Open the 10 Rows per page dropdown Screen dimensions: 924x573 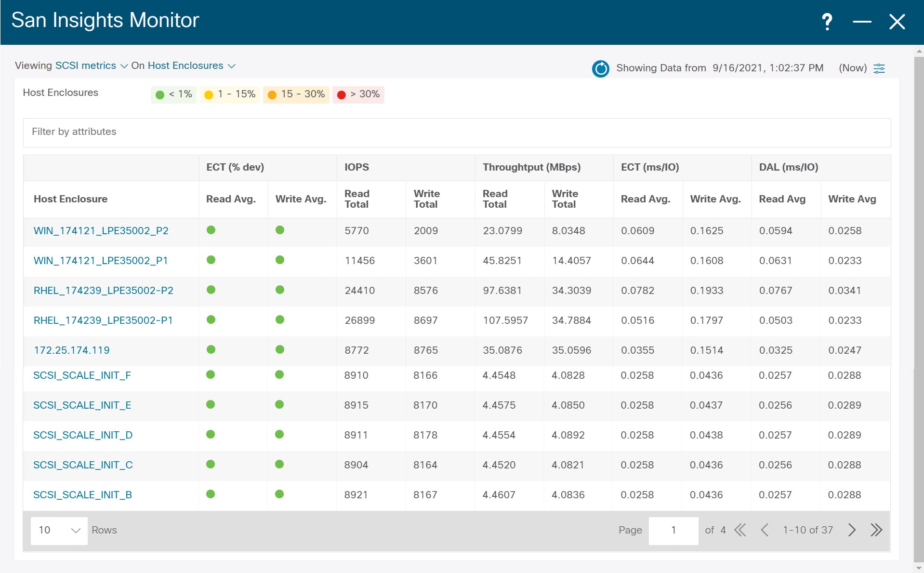[59, 531]
